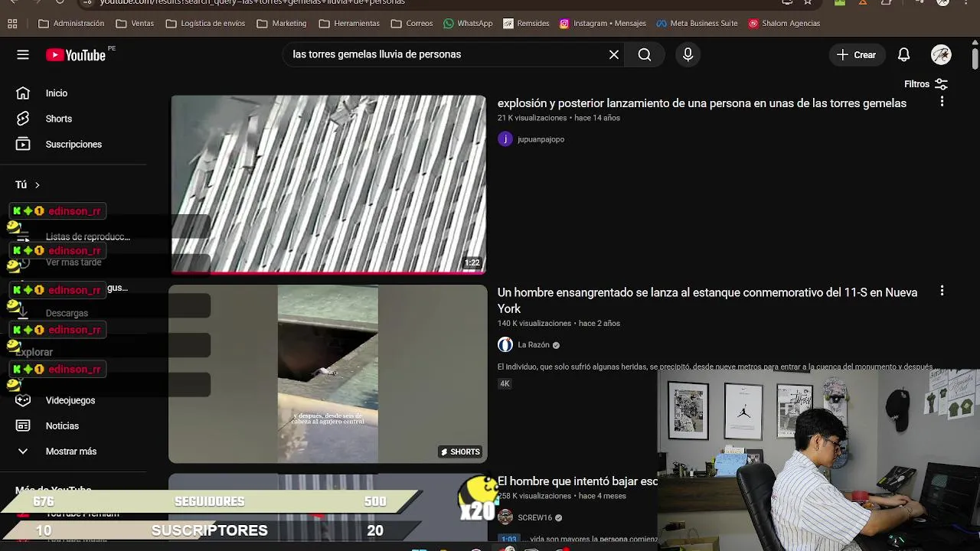Open the Herramientas bookmarks folder
This screenshot has width=980, height=551.
point(349,24)
